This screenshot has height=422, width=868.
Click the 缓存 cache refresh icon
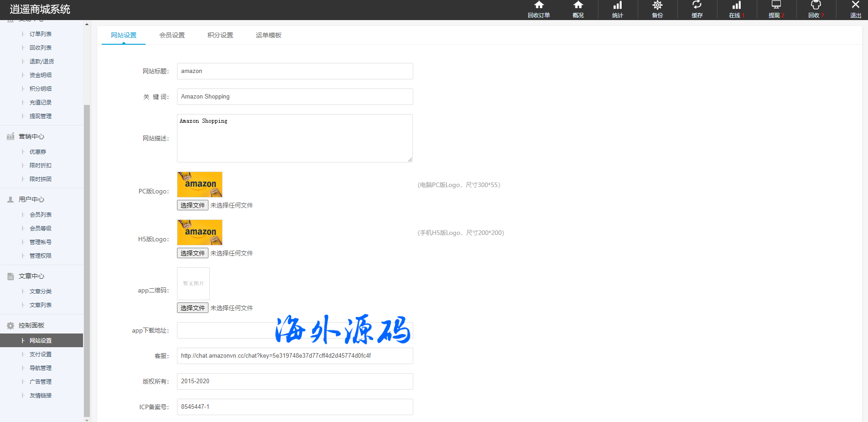696,5
